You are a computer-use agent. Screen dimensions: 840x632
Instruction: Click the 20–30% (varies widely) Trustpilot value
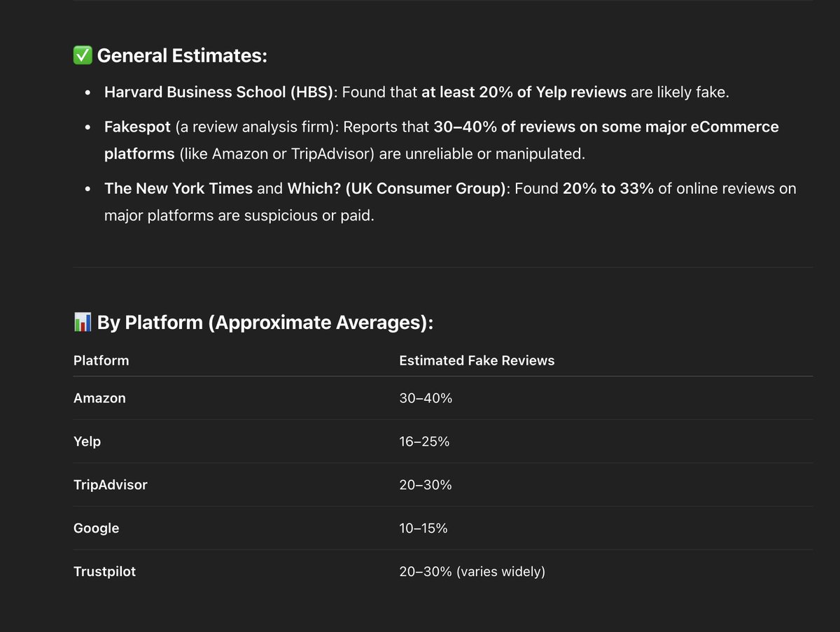click(472, 572)
